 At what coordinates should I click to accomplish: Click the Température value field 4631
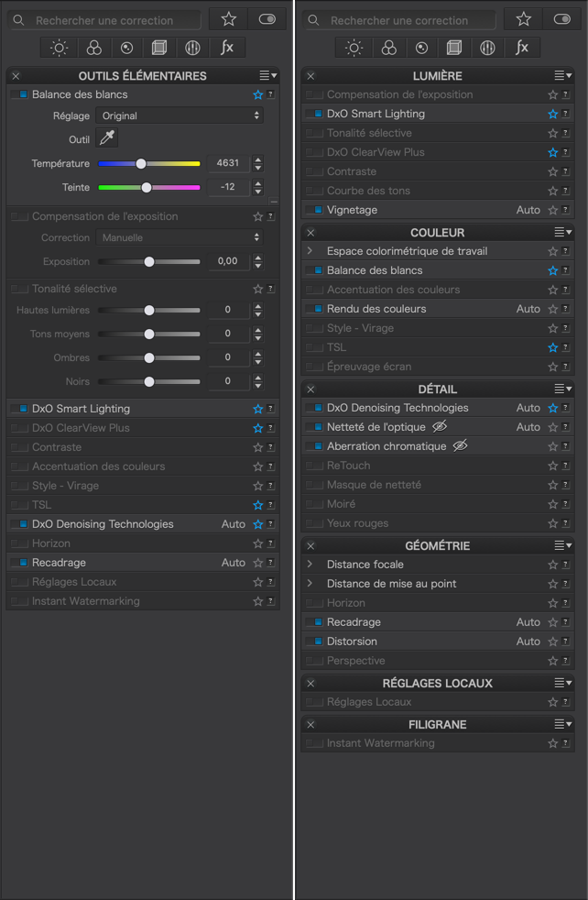pos(228,163)
